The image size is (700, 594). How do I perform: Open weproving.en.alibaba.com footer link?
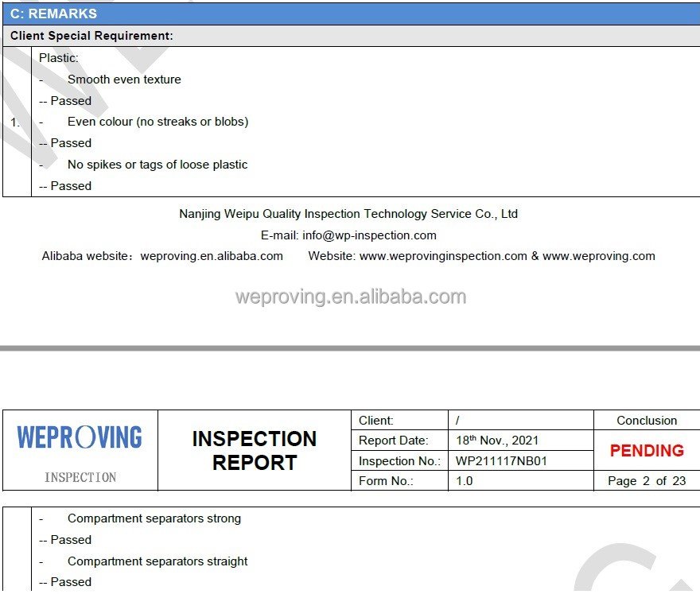click(211, 256)
